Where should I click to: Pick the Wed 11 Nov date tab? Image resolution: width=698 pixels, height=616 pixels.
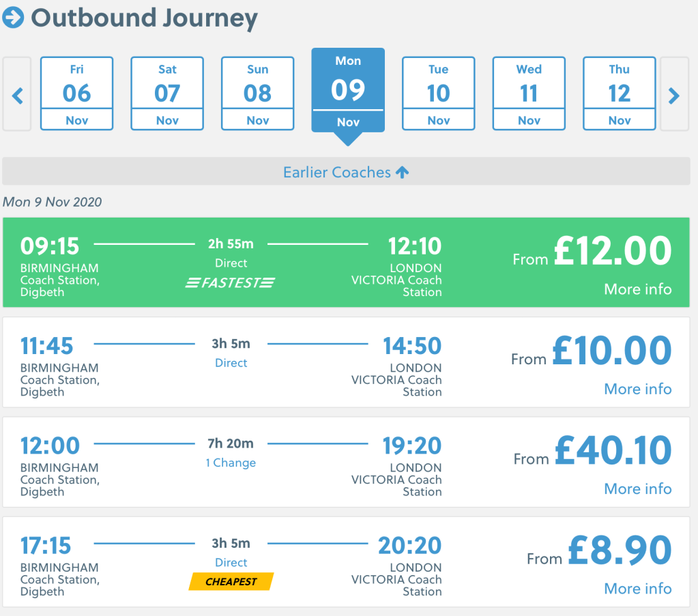(x=529, y=93)
